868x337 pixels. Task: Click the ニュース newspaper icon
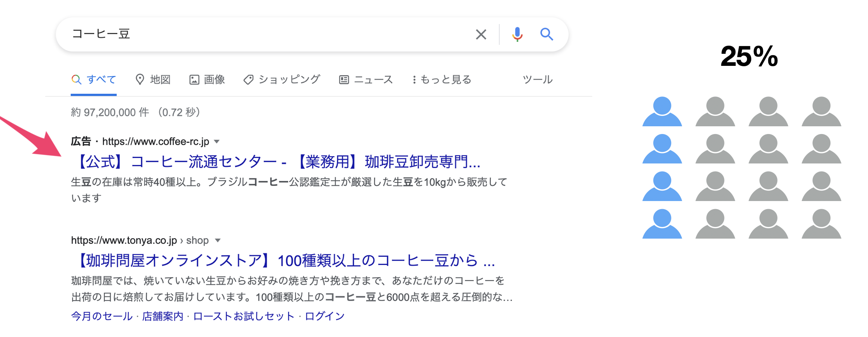point(344,80)
